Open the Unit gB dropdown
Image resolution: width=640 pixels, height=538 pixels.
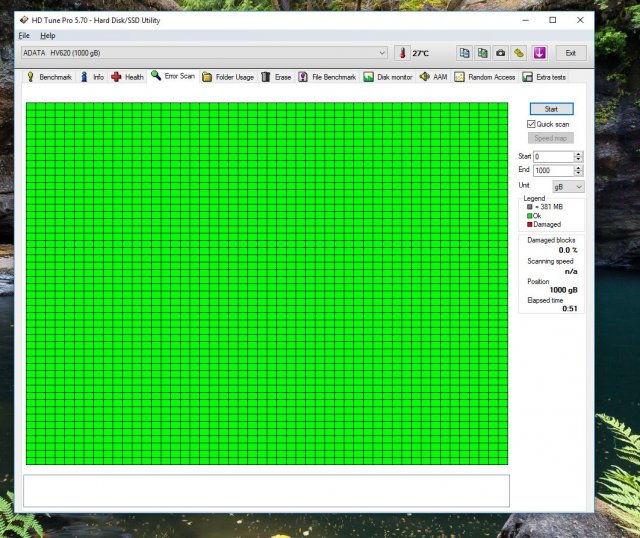568,186
